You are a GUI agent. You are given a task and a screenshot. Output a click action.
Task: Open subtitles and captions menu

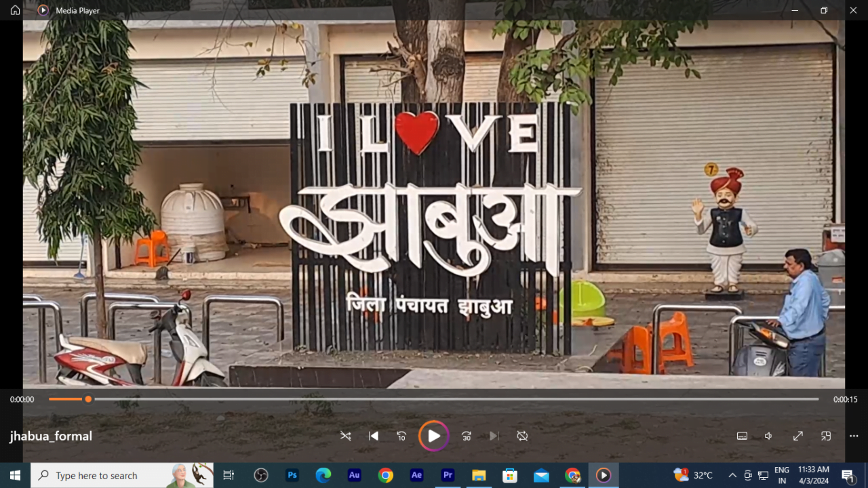pos(742,436)
